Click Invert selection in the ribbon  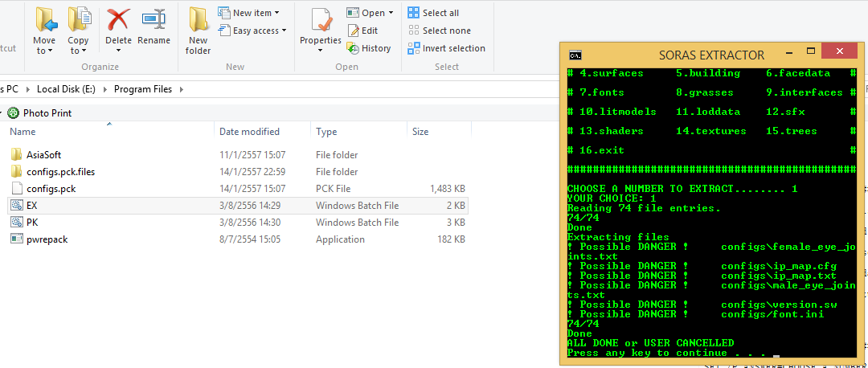pyautogui.click(x=447, y=48)
